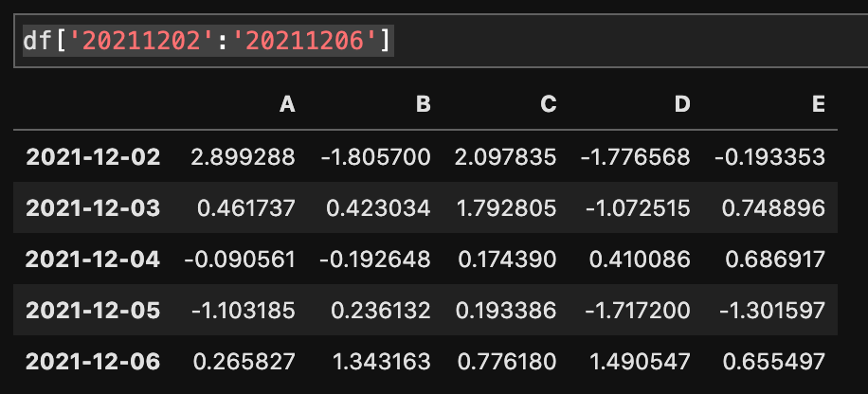Click the cell value 1.490547

coord(640,362)
